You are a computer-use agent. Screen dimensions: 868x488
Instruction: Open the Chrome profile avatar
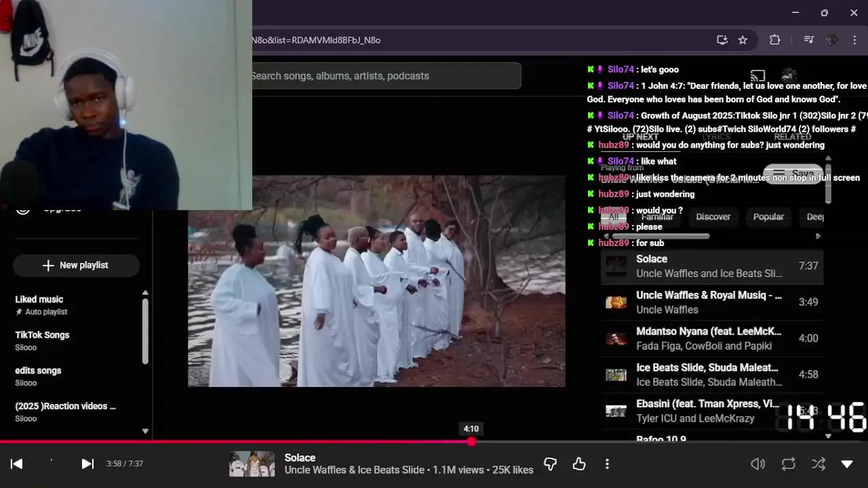[832, 40]
